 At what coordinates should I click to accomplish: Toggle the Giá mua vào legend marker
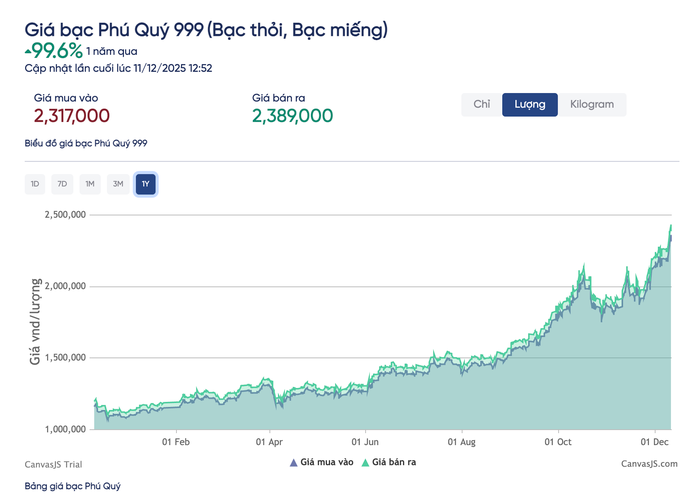294,462
